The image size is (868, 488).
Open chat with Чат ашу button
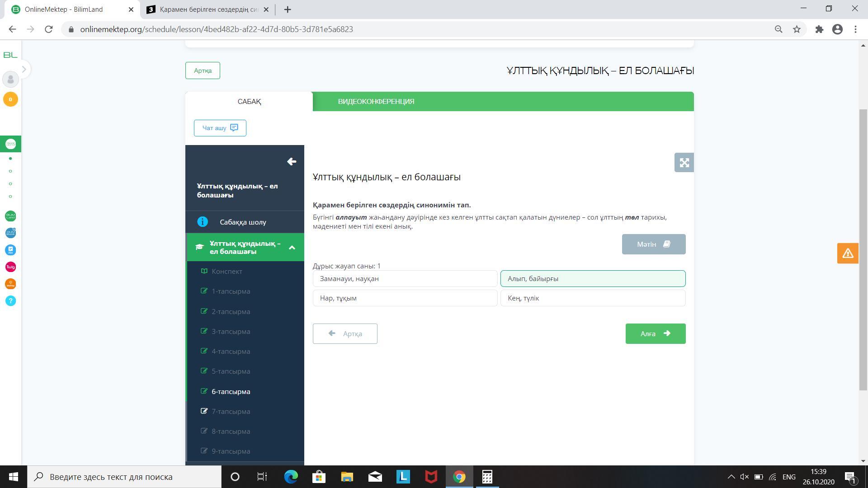(x=220, y=128)
